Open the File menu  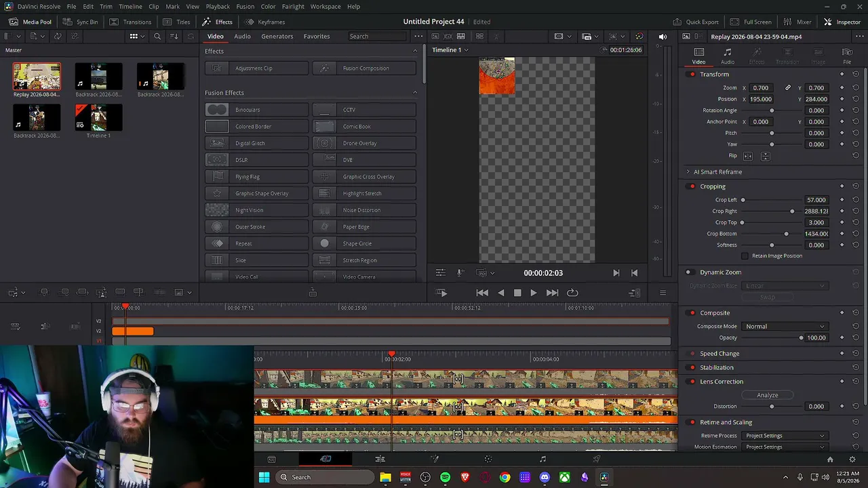[x=71, y=7]
